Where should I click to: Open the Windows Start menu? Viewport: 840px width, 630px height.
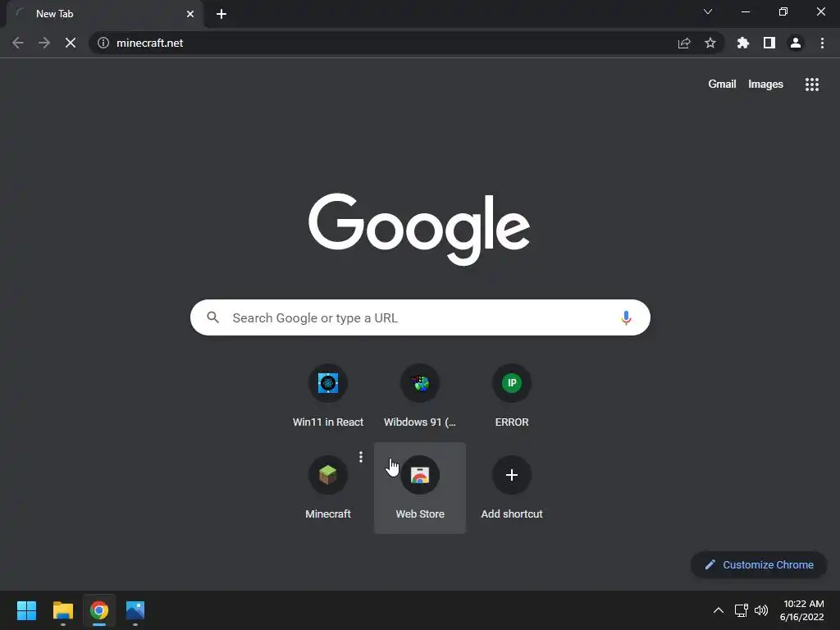tap(26, 610)
